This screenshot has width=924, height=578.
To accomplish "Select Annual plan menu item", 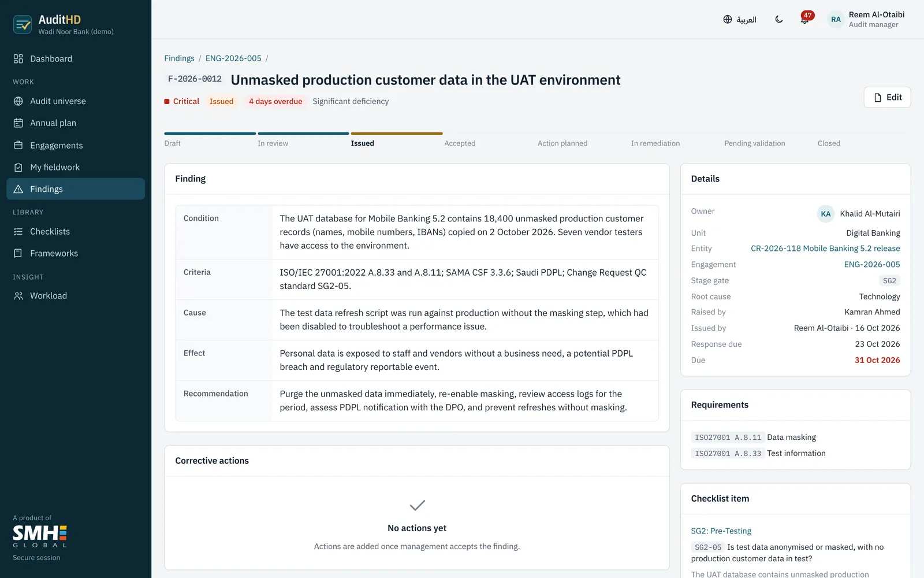I will click(76, 123).
